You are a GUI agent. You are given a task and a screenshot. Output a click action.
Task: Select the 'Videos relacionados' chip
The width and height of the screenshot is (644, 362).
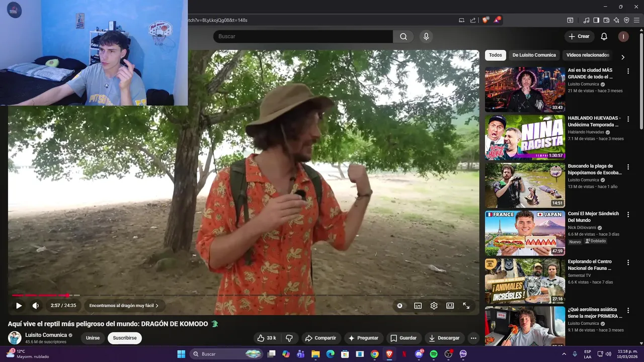click(588, 55)
